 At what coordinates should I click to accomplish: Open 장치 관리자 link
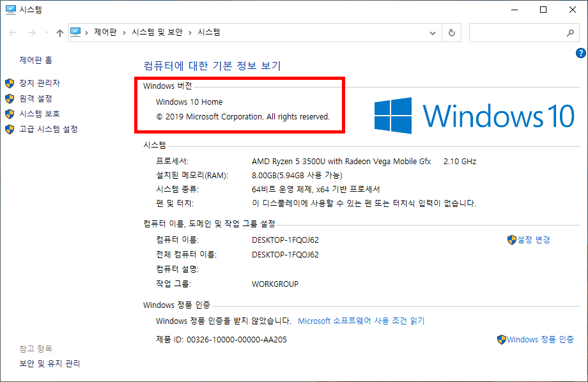click(x=40, y=83)
